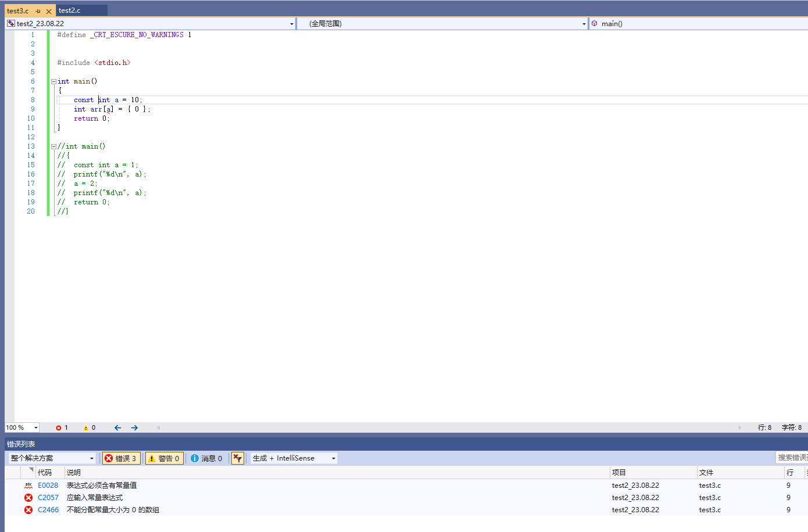
Task: Toggle the 错误 3 errors filter
Action: [x=120, y=458]
